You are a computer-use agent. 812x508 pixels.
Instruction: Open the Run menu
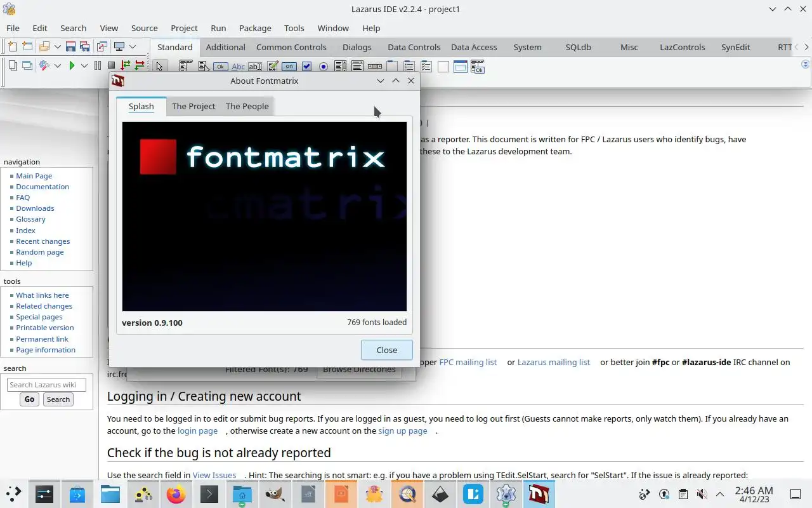click(x=218, y=28)
